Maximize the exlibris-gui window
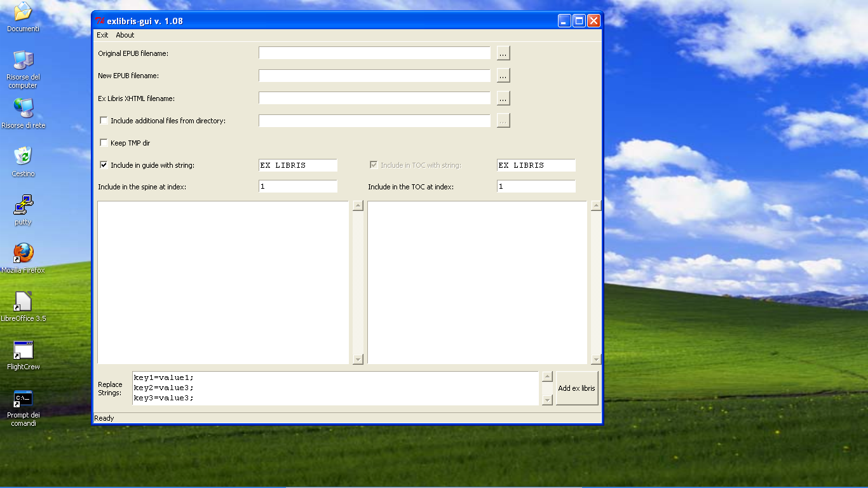This screenshot has width=868, height=488. [x=579, y=21]
